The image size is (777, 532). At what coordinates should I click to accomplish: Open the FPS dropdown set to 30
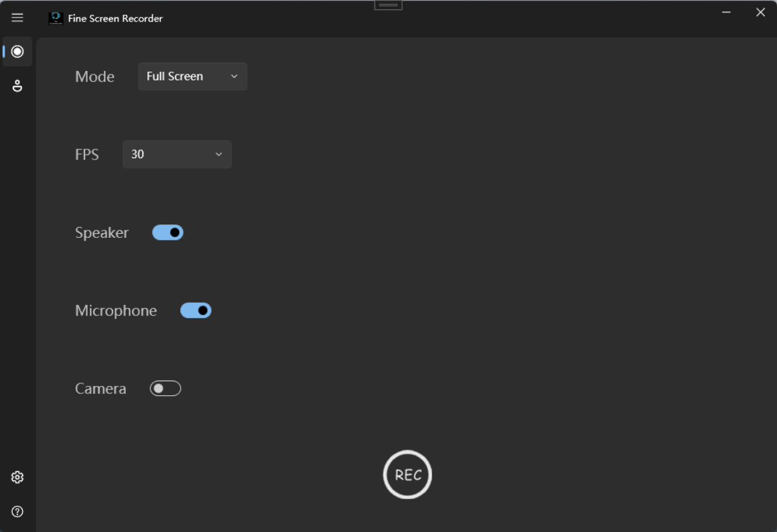[177, 154]
